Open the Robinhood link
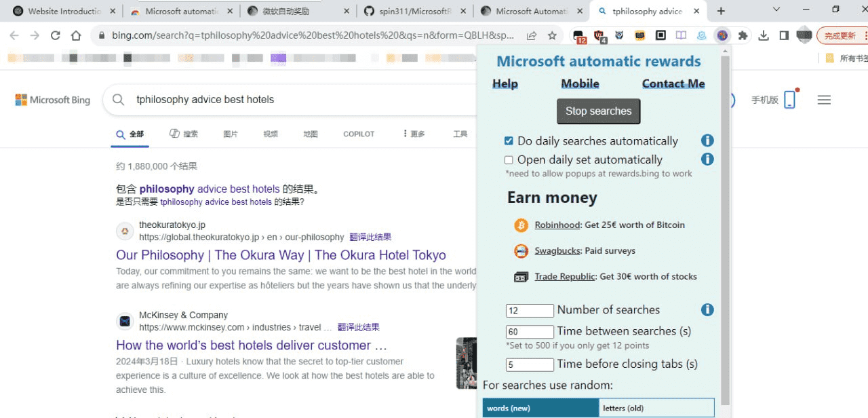The width and height of the screenshot is (868, 418). (x=557, y=225)
